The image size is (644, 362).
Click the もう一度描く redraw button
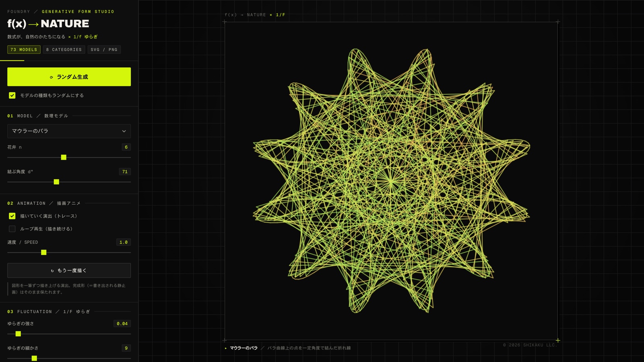[x=69, y=270]
